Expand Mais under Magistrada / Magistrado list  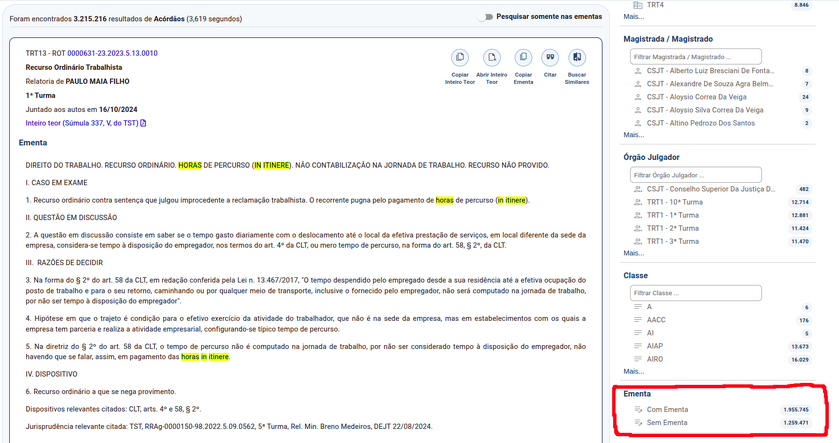click(x=634, y=134)
